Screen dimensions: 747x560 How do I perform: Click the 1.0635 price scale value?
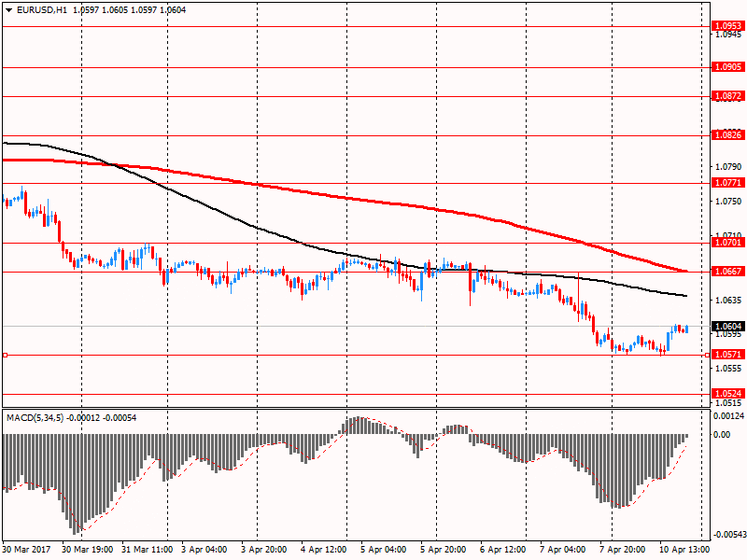(x=729, y=300)
